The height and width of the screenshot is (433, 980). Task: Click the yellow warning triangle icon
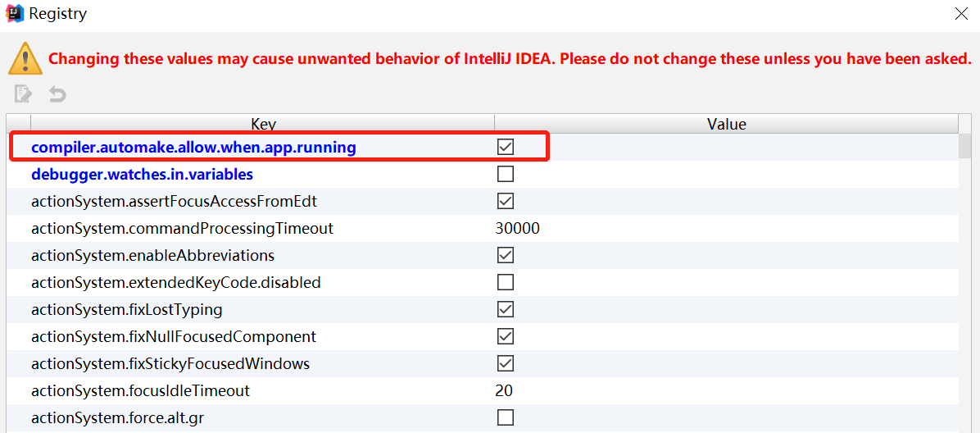[25, 59]
